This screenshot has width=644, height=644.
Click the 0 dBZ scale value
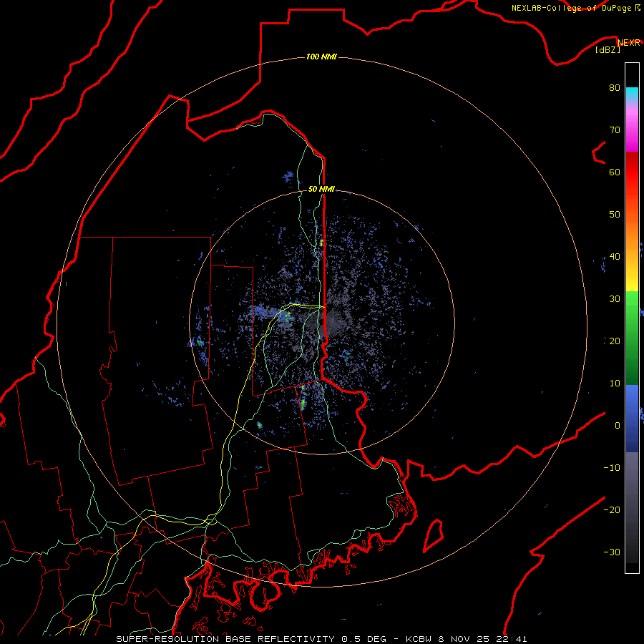click(x=618, y=426)
